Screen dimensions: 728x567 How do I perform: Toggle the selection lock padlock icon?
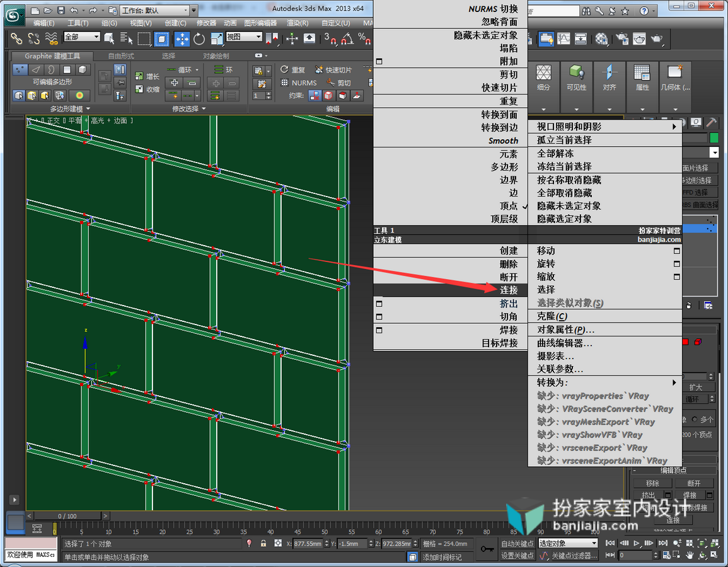click(x=263, y=543)
